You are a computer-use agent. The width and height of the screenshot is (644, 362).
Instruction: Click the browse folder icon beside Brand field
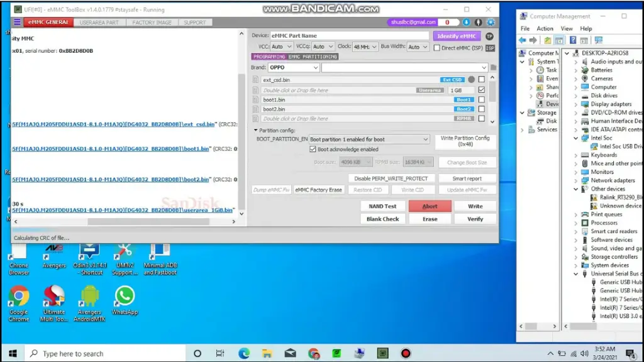coord(493,67)
